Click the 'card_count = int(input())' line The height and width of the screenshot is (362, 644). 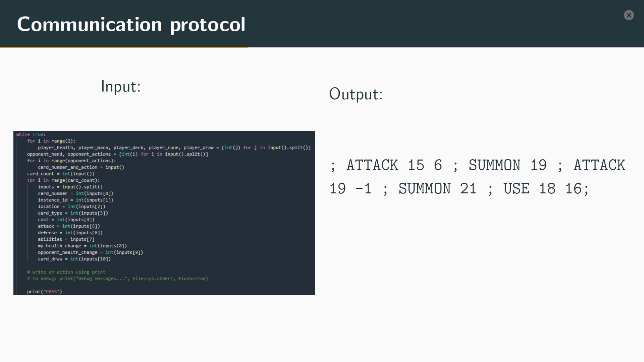[x=61, y=174]
